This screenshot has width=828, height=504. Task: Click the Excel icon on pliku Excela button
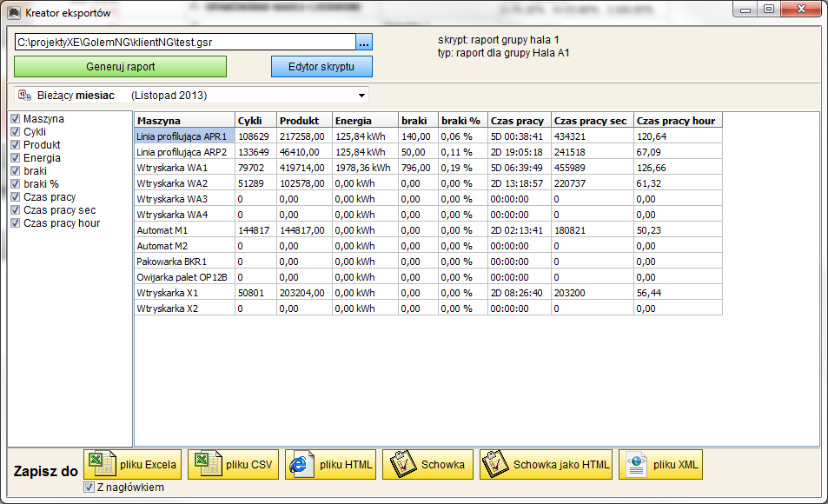point(102,464)
